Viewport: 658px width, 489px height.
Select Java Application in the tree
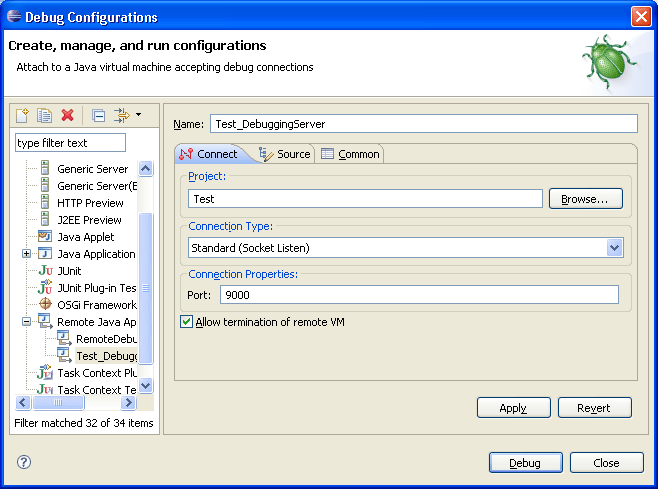(96, 254)
